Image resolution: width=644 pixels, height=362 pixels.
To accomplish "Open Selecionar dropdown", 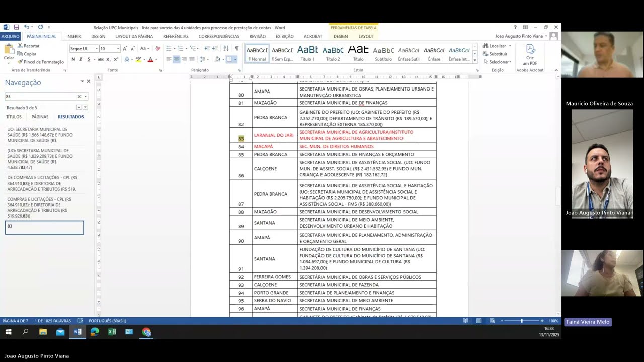I will point(497,62).
